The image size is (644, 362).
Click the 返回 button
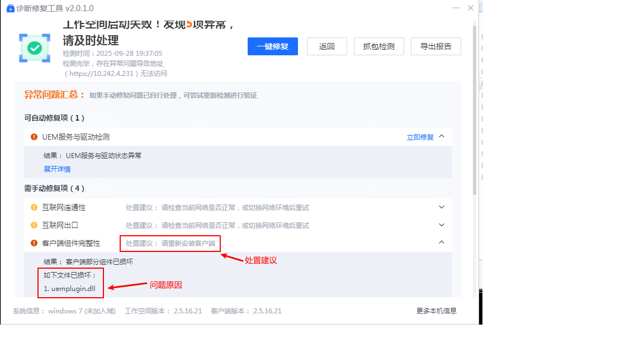327,46
